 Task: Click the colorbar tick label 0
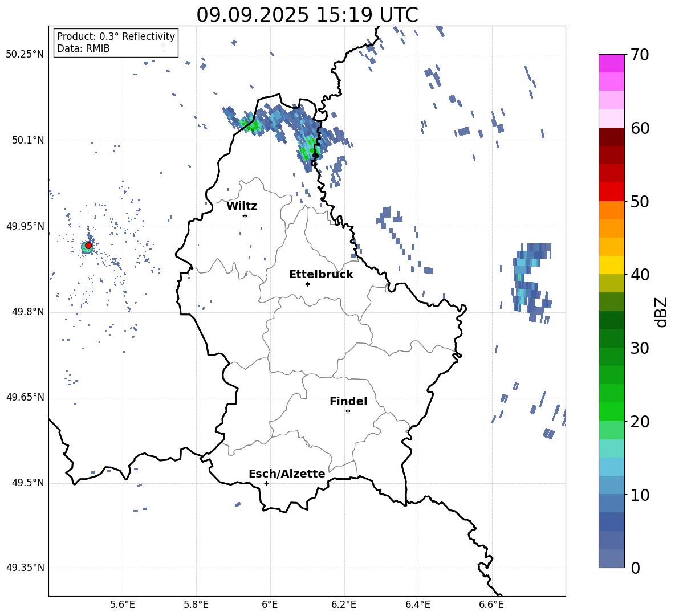[x=635, y=568]
